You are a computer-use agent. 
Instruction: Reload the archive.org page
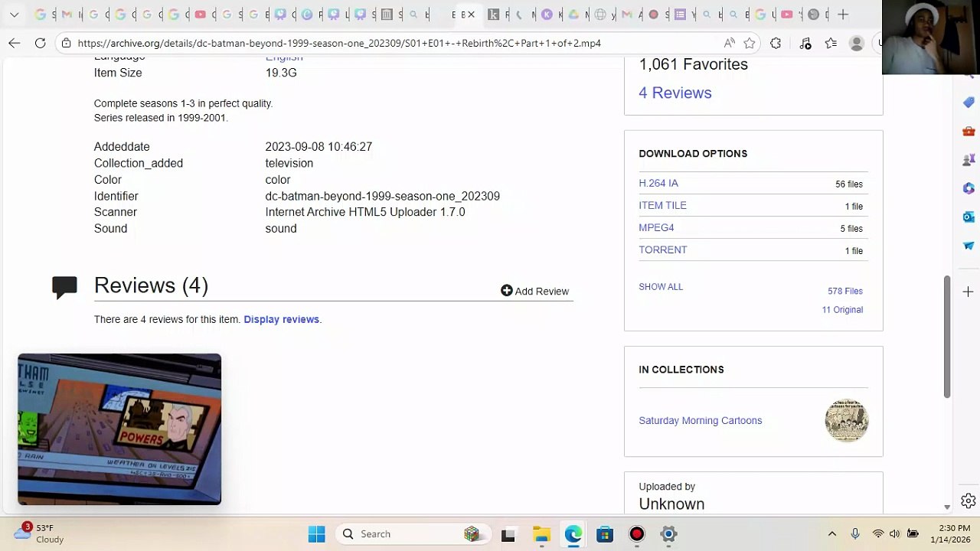click(41, 44)
